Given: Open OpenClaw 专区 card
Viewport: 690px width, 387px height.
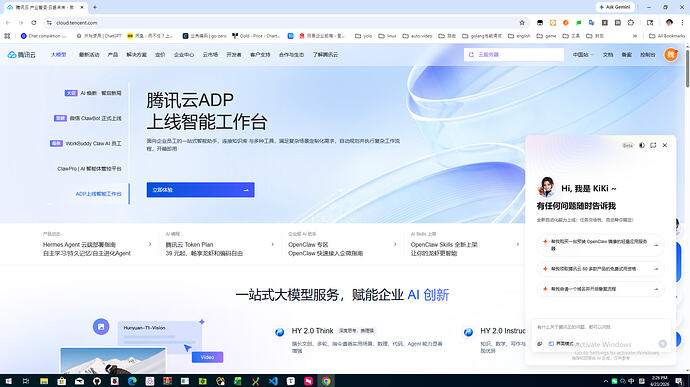Looking at the screenshot, I should (326, 249).
